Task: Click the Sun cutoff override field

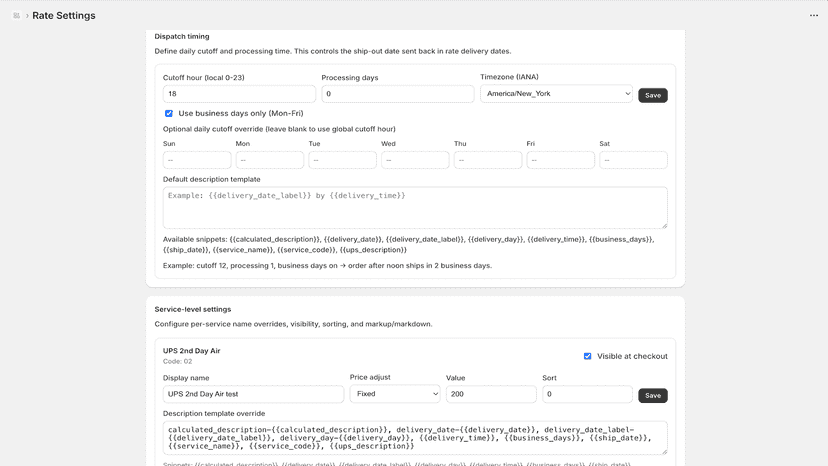Action: pos(197,160)
